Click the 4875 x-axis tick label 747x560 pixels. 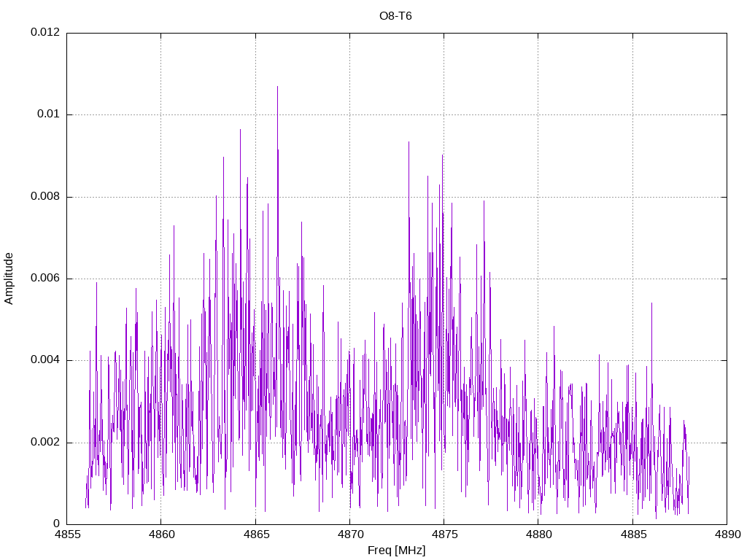444,534
